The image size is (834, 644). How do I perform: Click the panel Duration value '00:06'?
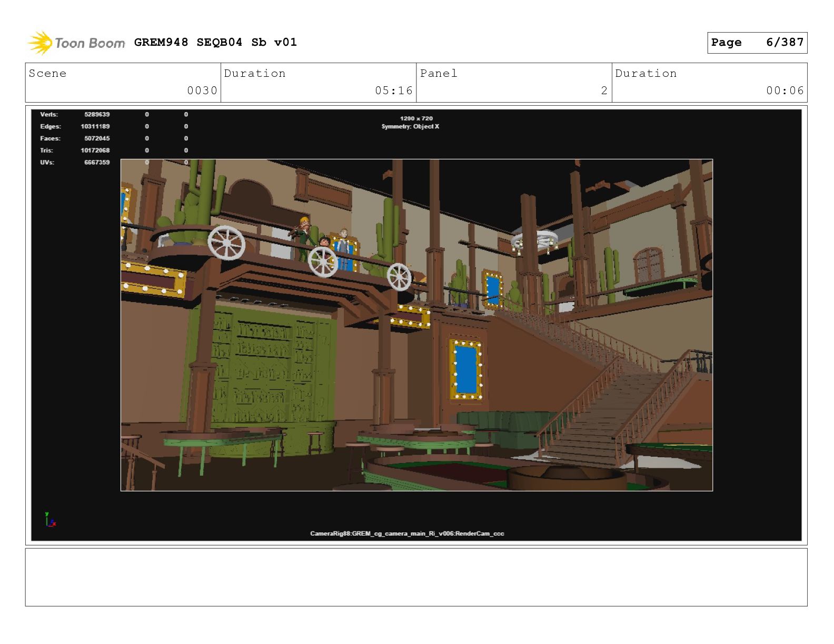coord(785,90)
